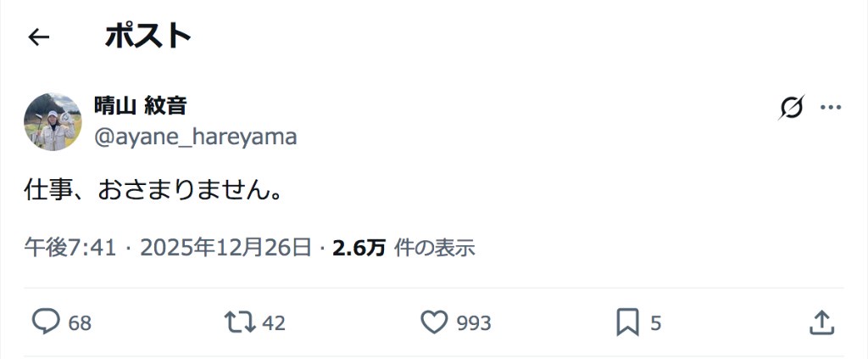Reply using the speech bubble icon

(46, 323)
